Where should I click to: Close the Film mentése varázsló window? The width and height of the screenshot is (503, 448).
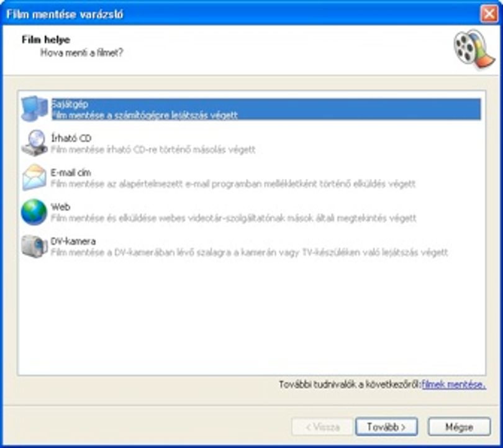[x=489, y=14]
